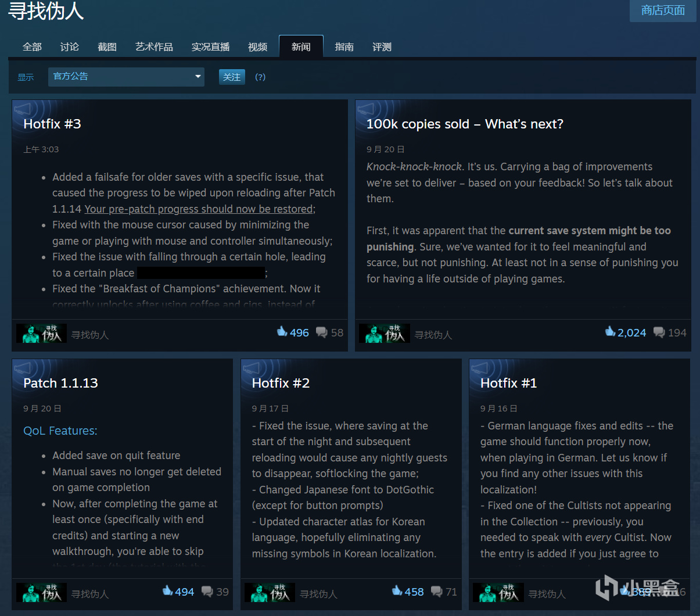Click megaphone icon on Hotfix #1 card
Viewport: 700px width, 616px height.
click(480, 367)
